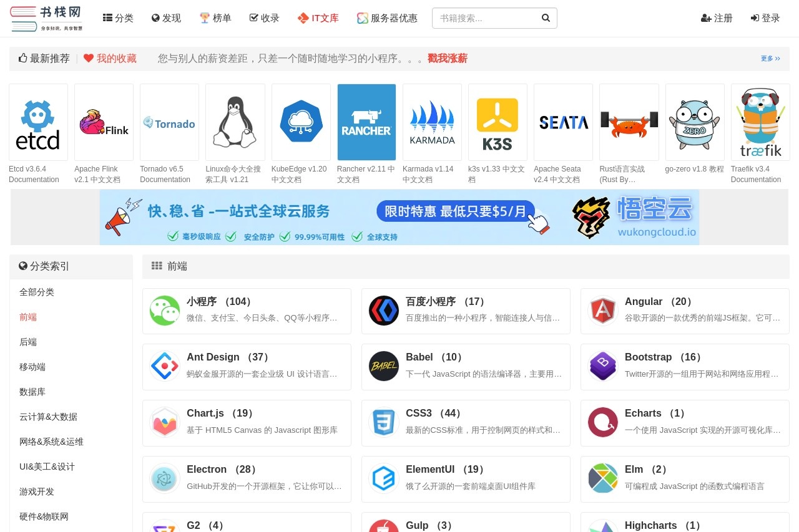Click the WeChat 小程序 category icon
This screenshot has height=532, width=799.
(x=165, y=311)
